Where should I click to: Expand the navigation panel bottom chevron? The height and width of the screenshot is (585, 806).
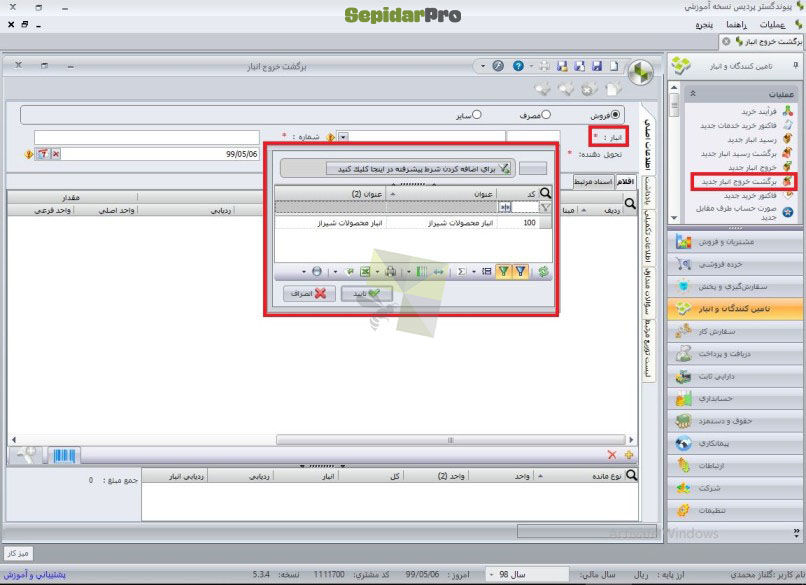[x=796, y=533]
